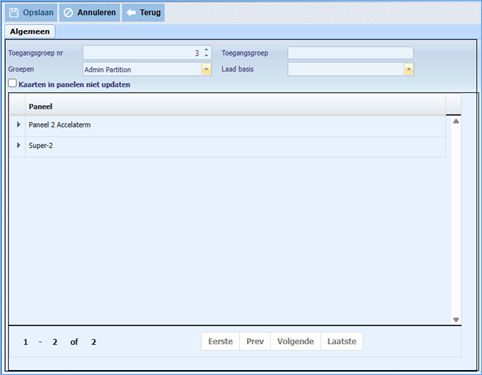Go to Eerste page
This screenshot has width=482, height=375.
pos(220,341)
